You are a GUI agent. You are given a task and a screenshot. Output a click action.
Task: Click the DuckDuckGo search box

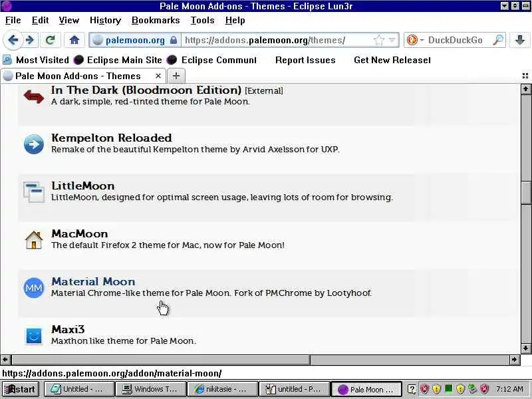click(x=456, y=40)
